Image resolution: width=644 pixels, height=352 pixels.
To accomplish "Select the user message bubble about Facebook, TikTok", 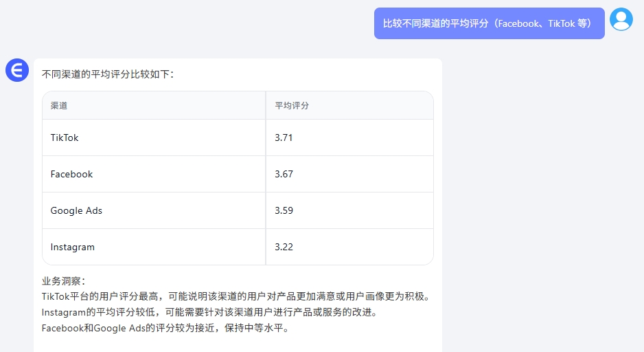I will coord(489,23).
